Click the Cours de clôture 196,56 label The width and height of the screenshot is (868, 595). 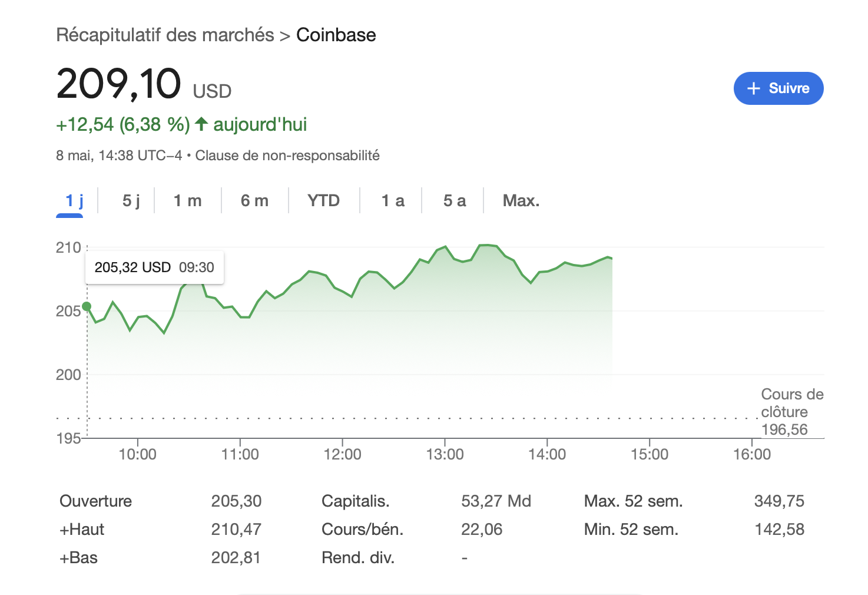point(792,412)
